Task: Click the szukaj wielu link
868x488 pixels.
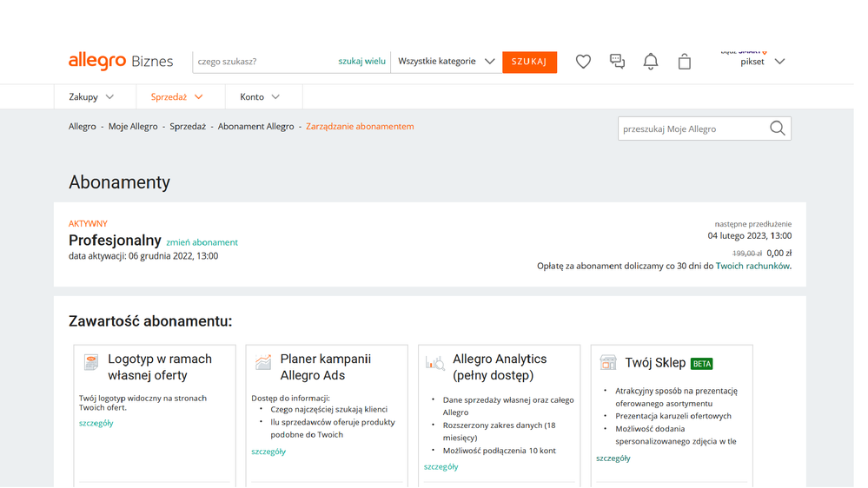Action: click(x=361, y=62)
